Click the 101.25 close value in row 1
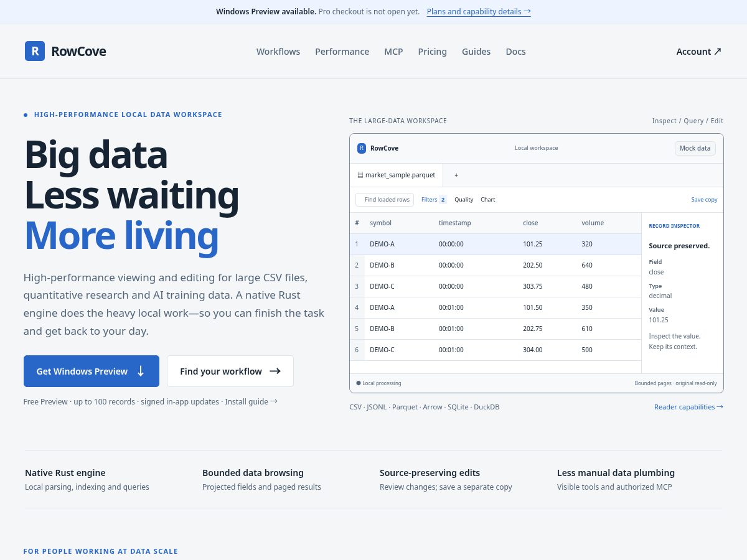The image size is (747, 560). [x=533, y=244]
